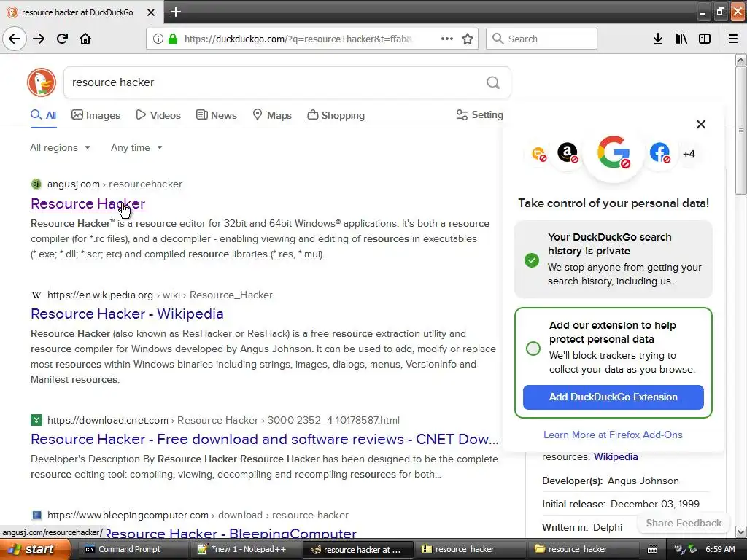Open Resource Hacker - Wikipedia result
Image resolution: width=747 pixels, height=560 pixels.
click(127, 314)
